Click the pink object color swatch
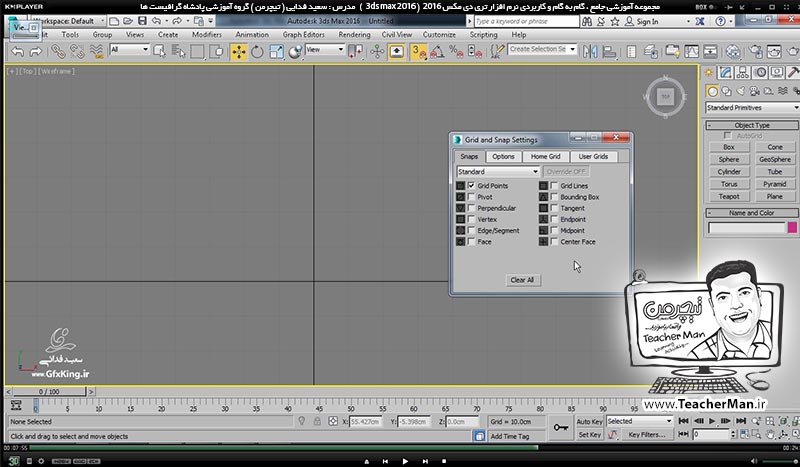The image size is (800, 467). pos(792,228)
